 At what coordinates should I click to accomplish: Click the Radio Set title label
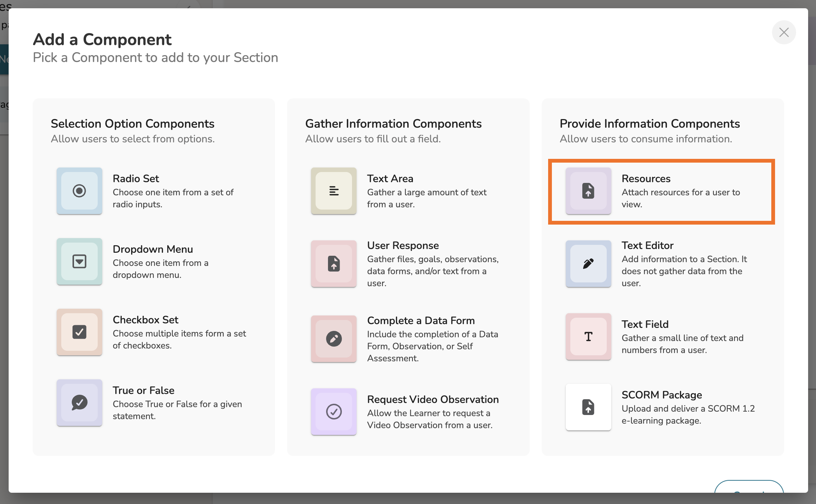pyautogui.click(x=136, y=178)
